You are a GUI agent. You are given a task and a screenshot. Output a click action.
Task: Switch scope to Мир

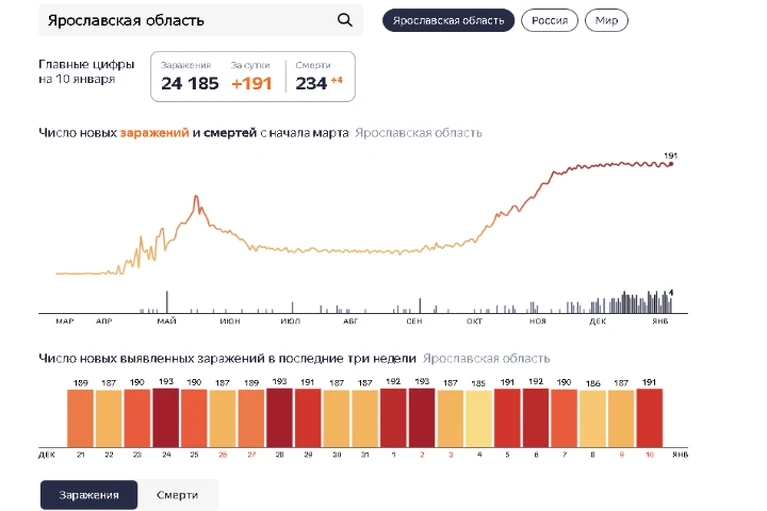click(x=607, y=21)
